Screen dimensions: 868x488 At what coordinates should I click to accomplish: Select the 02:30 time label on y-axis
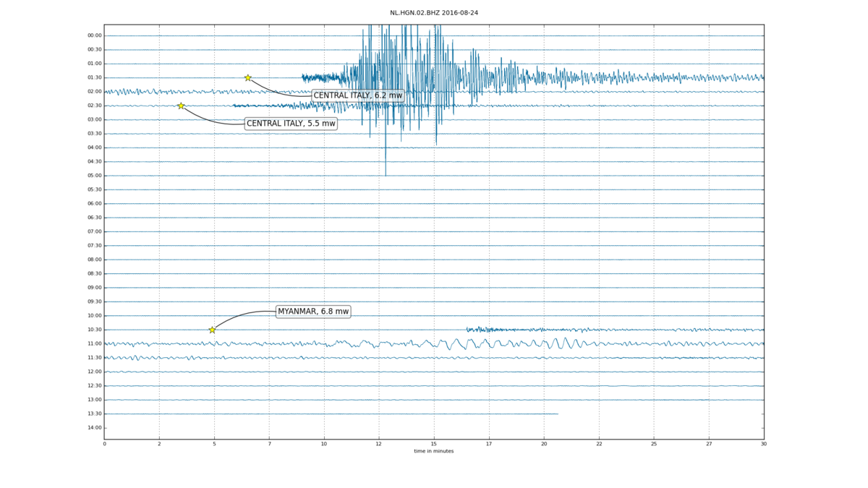[x=94, y=106]
